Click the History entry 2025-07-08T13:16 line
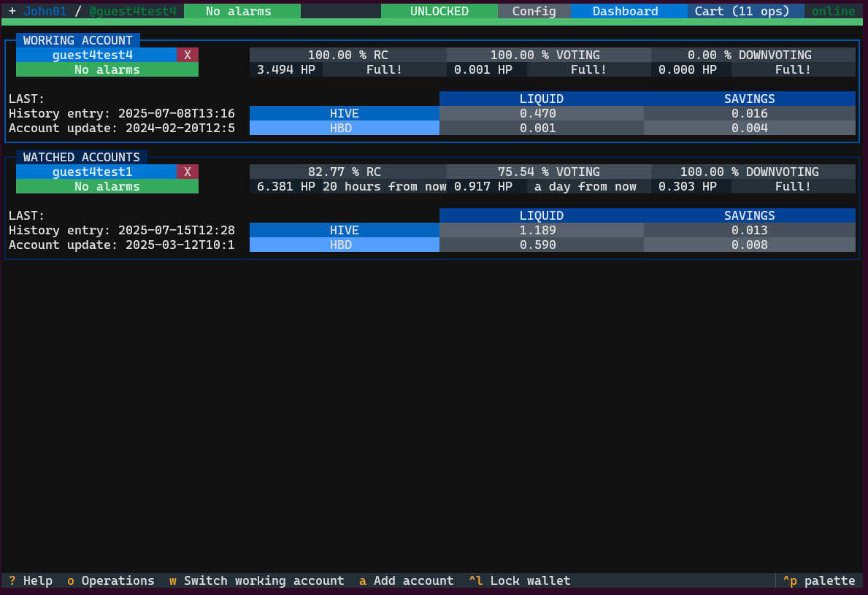 (122, 113)
